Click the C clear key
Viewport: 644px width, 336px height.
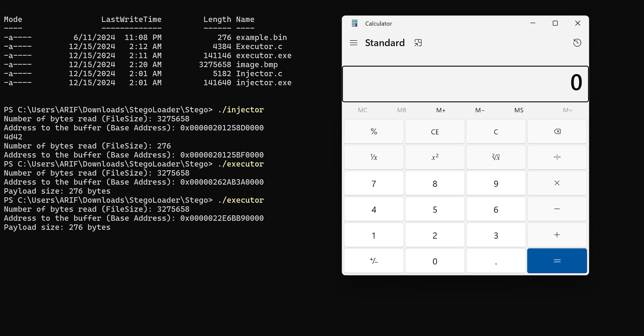496,131
